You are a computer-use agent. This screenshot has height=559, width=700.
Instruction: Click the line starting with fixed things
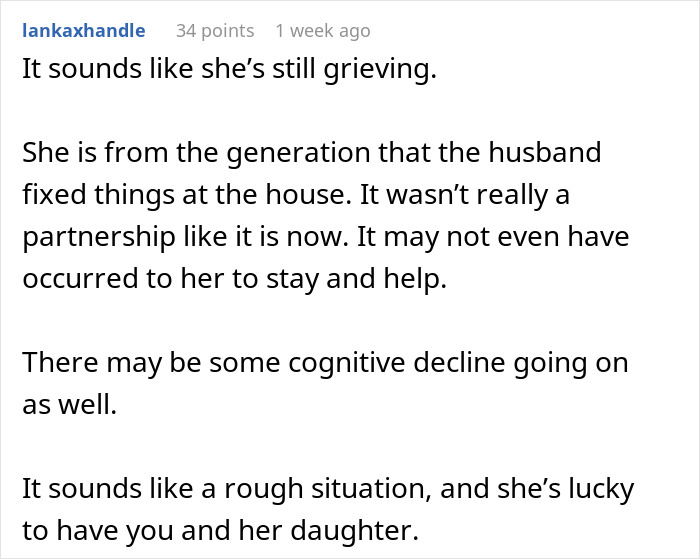click(296, 195)
